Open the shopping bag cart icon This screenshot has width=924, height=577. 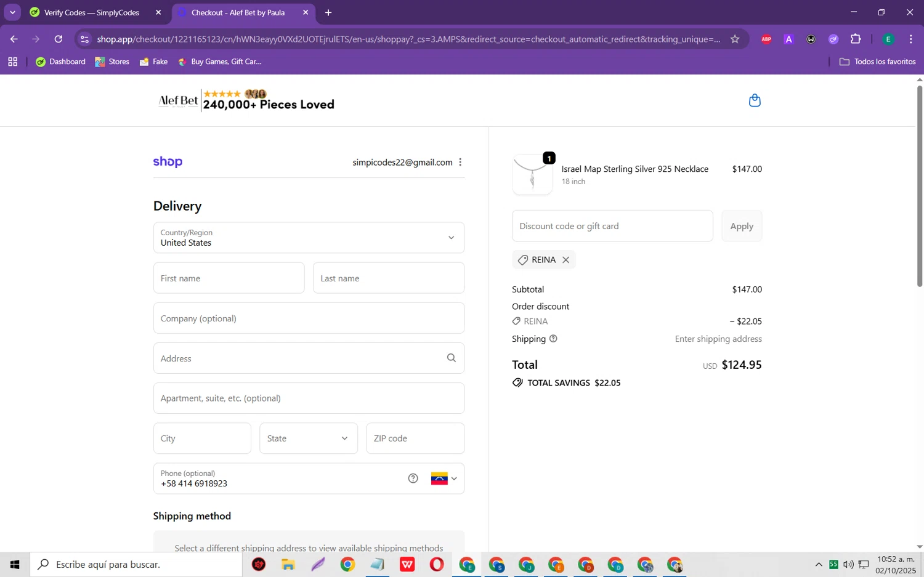pos(755,100)
